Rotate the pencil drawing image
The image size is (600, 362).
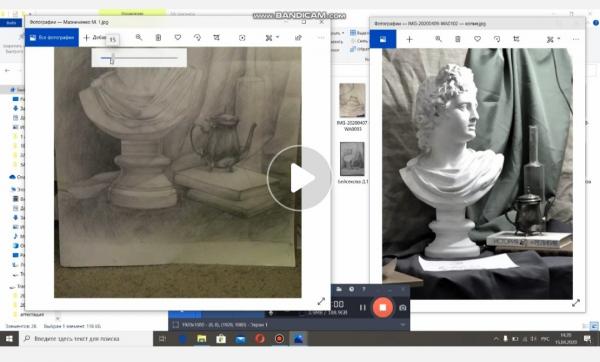point(197,38)
